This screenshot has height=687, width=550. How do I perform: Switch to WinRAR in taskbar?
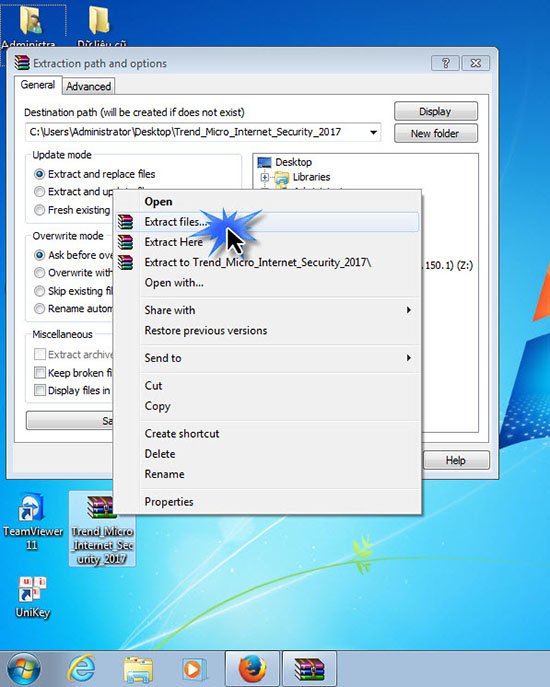(x=309, y=669)
